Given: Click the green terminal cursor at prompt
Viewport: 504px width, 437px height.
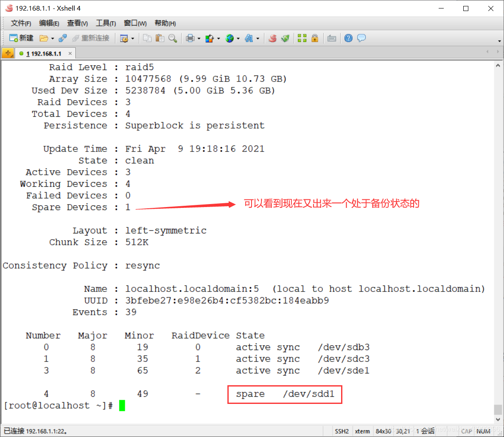Looking at the screenshot, I should pos(122,406).
